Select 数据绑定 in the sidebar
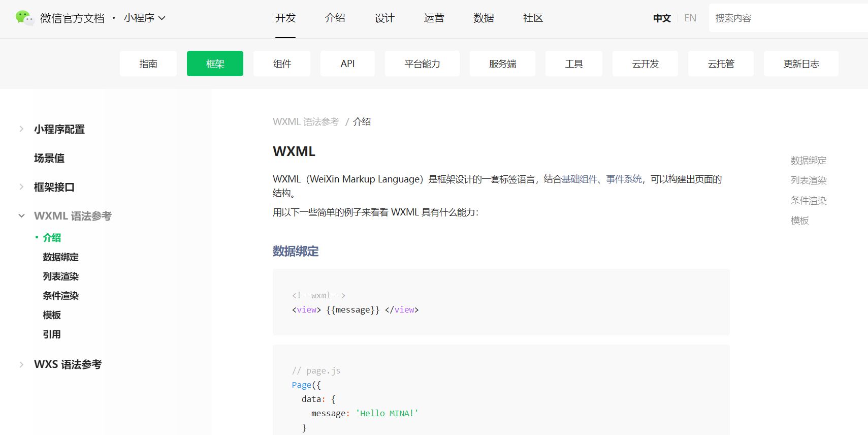 (x=61, y=257)
